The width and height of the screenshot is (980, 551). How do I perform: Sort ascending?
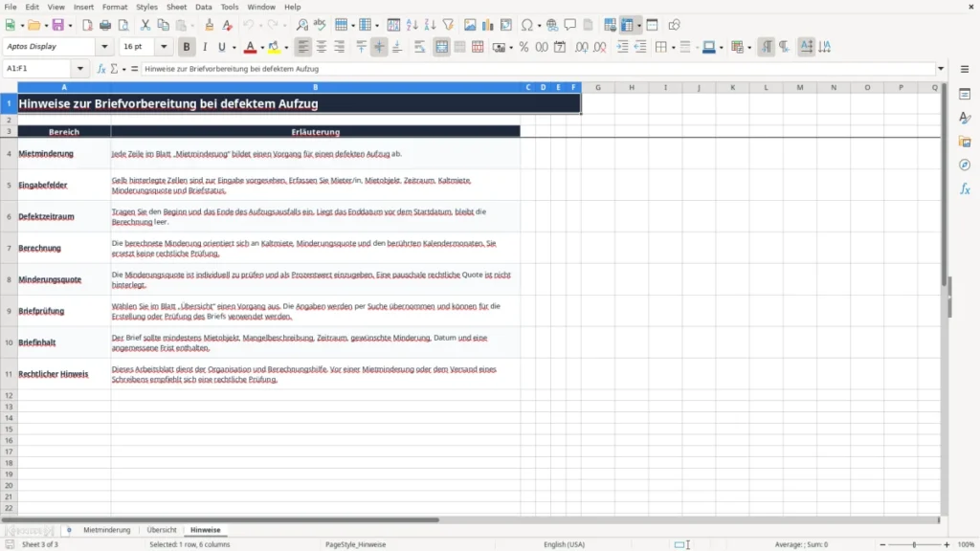point(412,25)
